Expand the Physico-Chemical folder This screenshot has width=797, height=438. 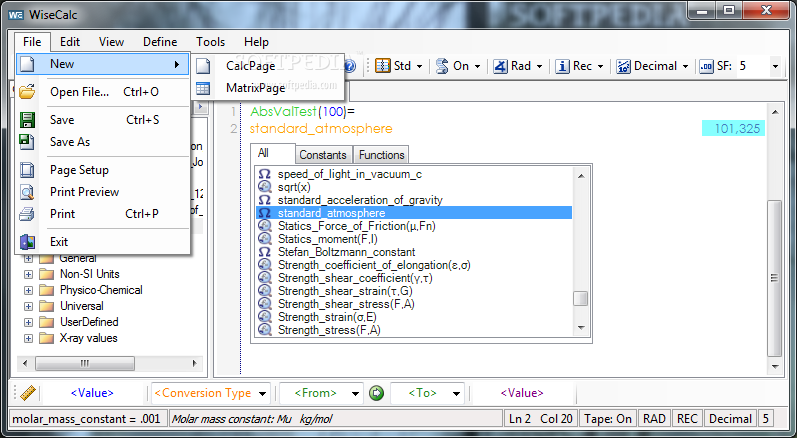click(28, 291)
